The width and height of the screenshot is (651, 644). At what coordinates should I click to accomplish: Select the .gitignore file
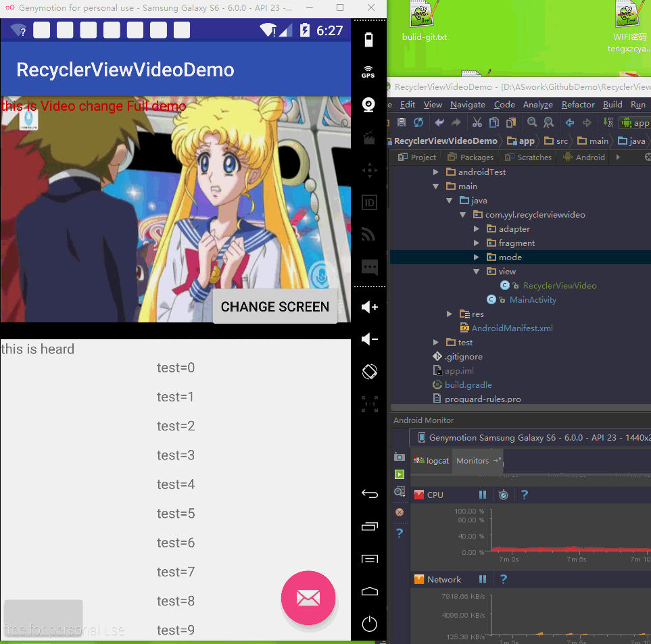(463, 356)
